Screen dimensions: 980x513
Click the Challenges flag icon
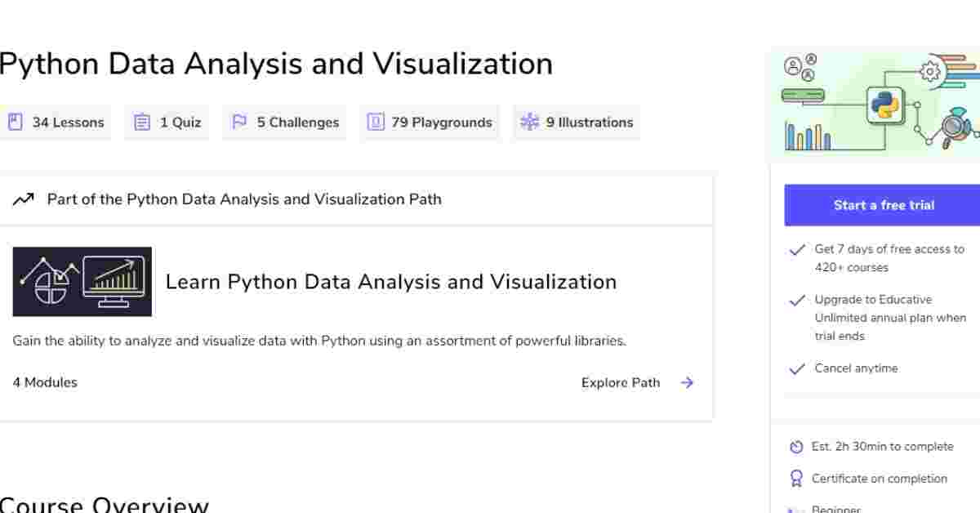pyautogui.click(x=239, y=123)
